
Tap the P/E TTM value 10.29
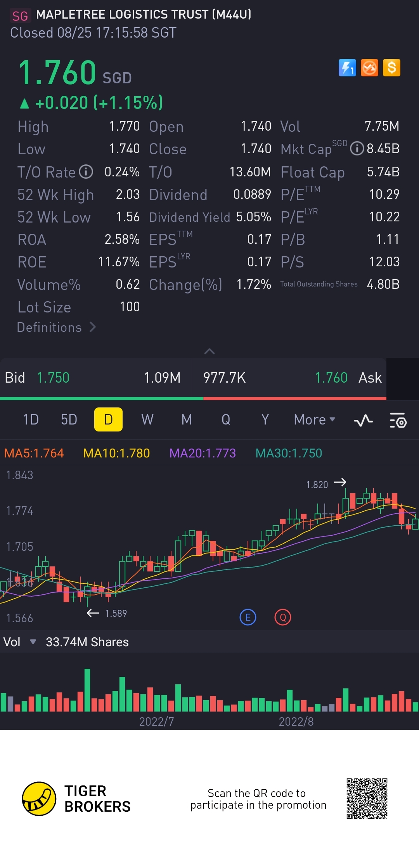point(384,194)
